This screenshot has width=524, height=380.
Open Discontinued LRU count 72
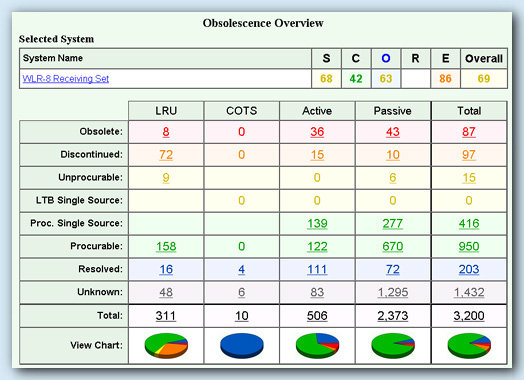166,155
